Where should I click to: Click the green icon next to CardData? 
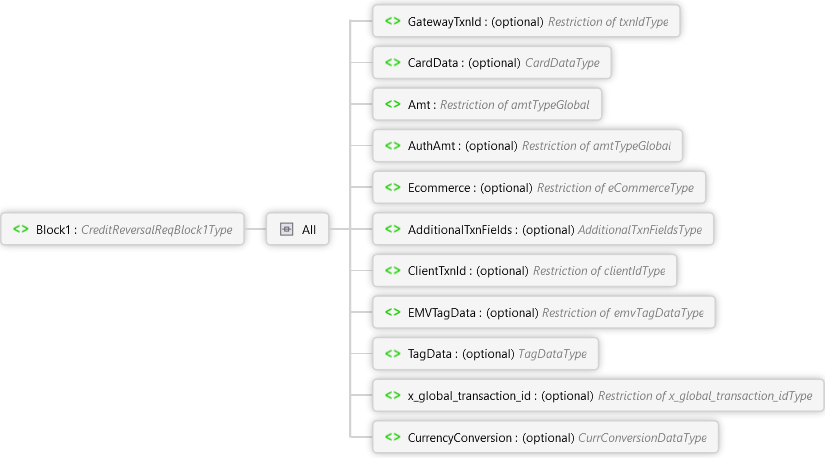pos(393,62)
